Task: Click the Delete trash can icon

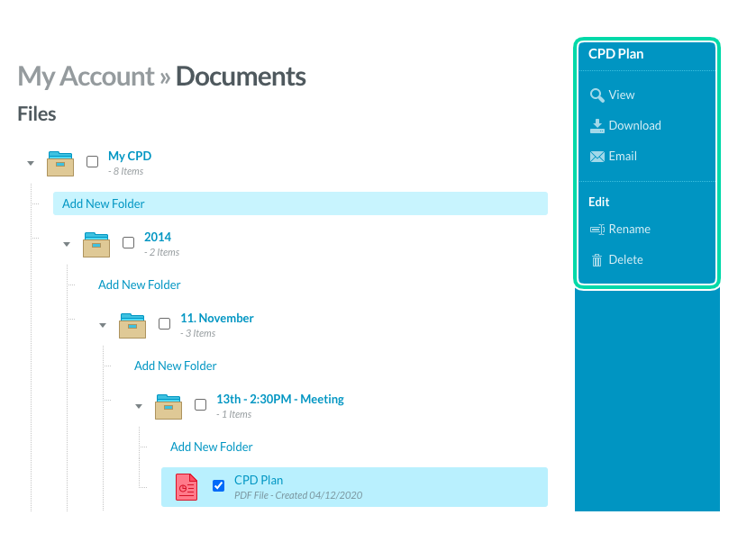Action: click(x=597, y=260)
